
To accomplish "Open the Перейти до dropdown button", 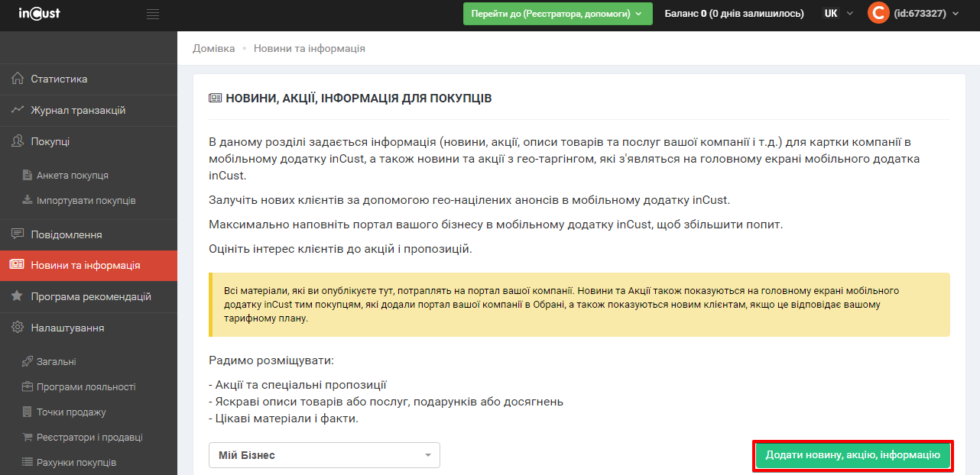I will pos(557,14).
